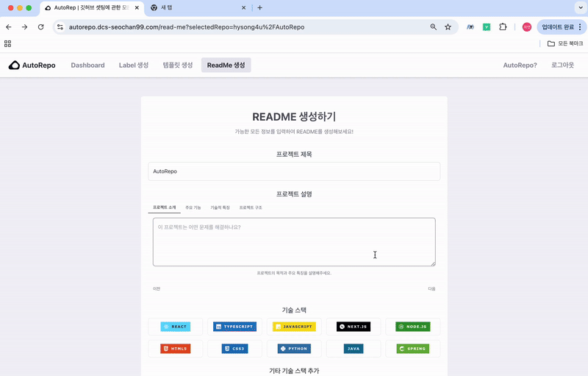Open the 모든 북마크 folder

(565, 43)
